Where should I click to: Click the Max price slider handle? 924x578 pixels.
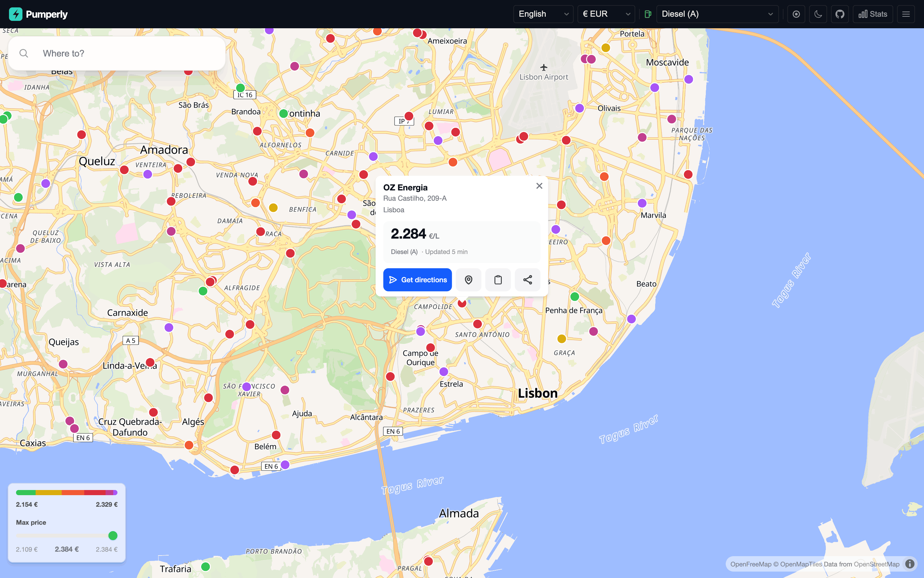(113, 536)
